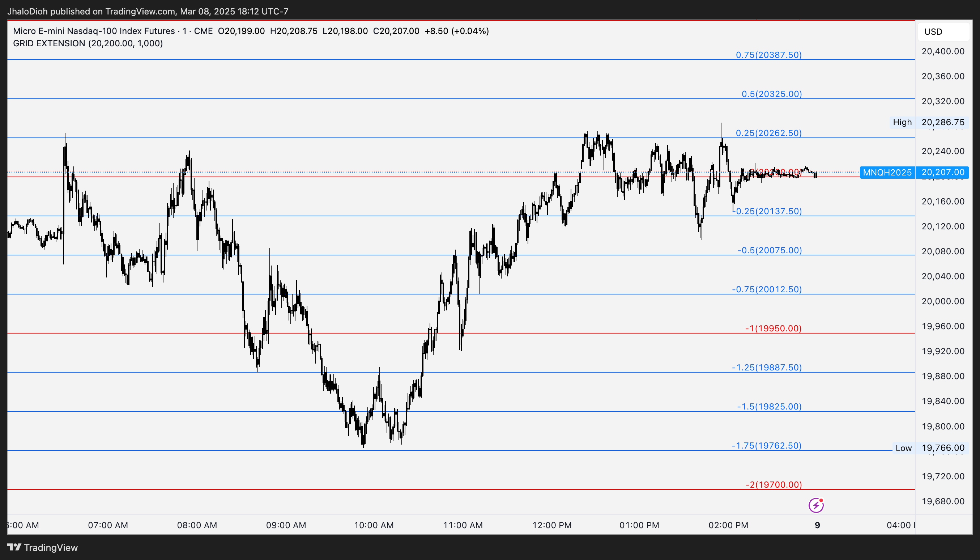Click the 02:00 PM time axis label

(x=729, y=525)
